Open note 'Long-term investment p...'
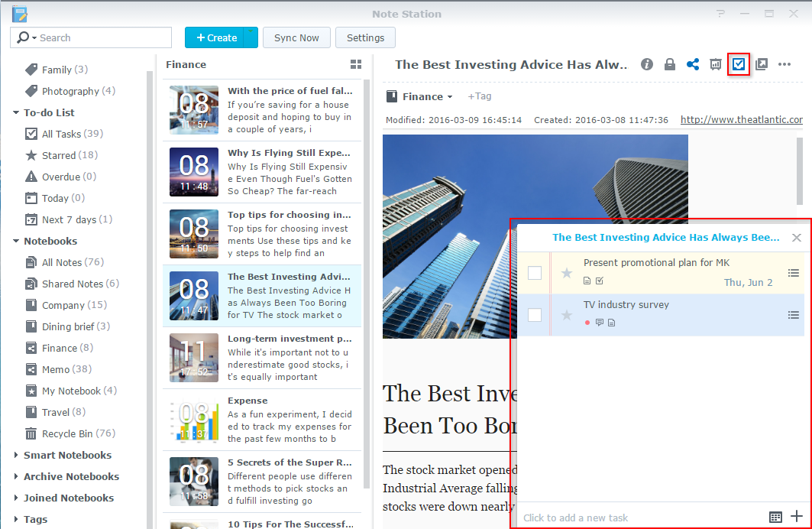Viewport: 812px width, 529px height. point(262,358)
